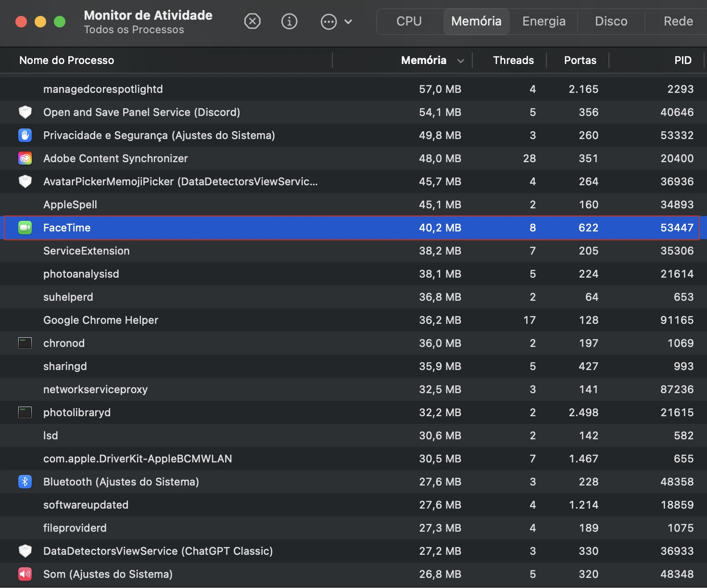707x588 pixels.
Task: Click the Som speaker icon
Action: click(x=25, y=574)
